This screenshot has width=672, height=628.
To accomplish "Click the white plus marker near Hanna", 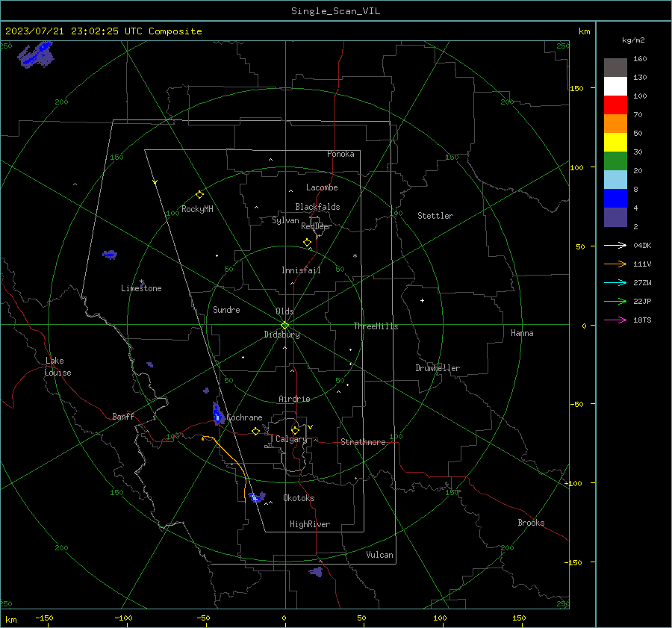I will tap(422, 300).
